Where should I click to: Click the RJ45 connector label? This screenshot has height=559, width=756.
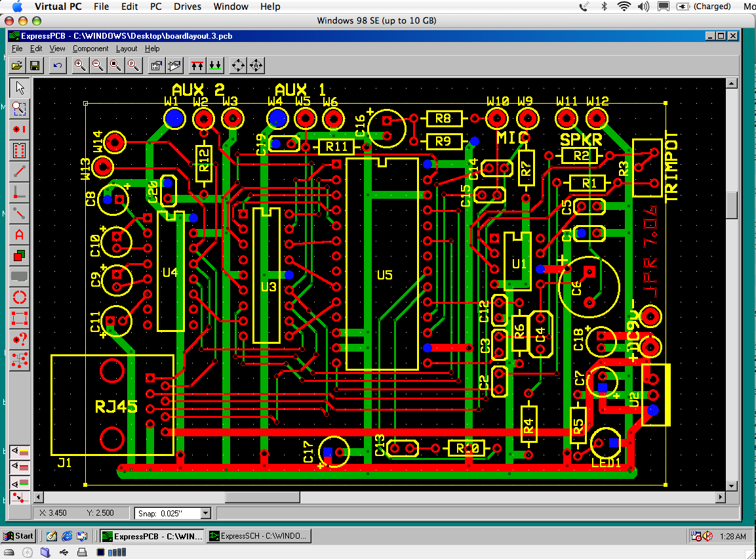pyautogui.click(x=116, y=407)
